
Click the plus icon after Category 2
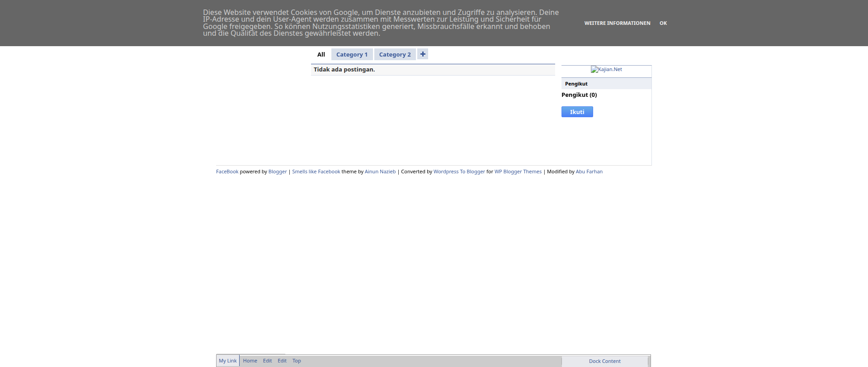pos(423,54)
